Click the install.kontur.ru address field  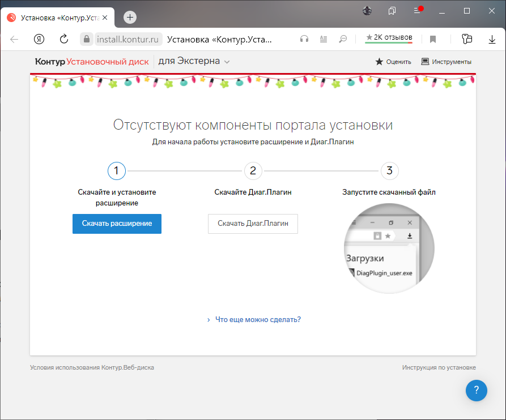(128, 39)
